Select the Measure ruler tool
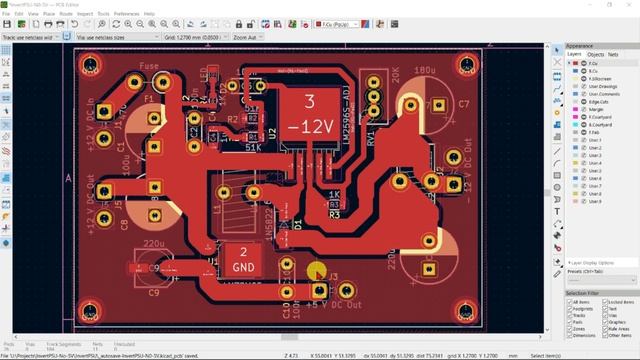 click(x=557, y=274)
